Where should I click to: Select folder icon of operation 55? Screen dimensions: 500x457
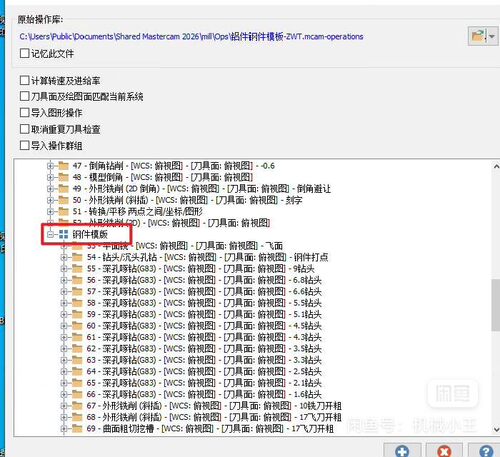click(x=77, y=268)
